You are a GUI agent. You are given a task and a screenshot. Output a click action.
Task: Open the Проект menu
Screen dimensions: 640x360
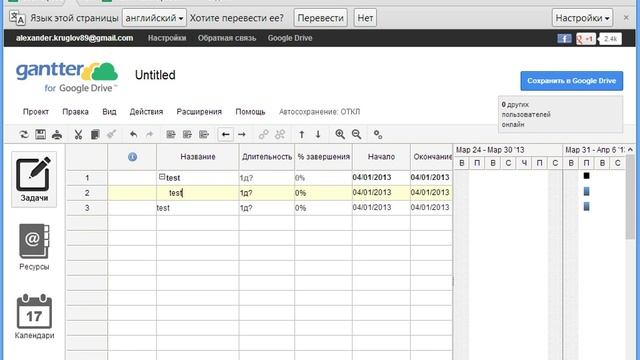[x=36, y=112]
